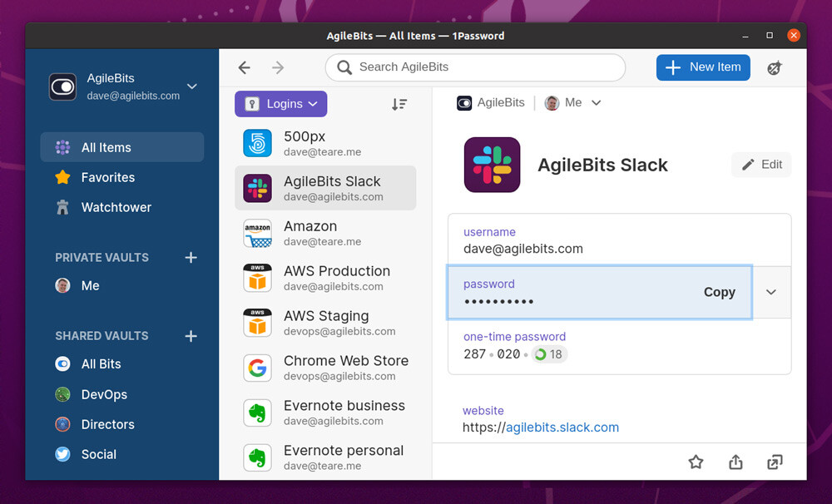Screen dimensions: 832x504
Task: Click the Evernote personal elephant icon
Action: click(x=257, y=457)
